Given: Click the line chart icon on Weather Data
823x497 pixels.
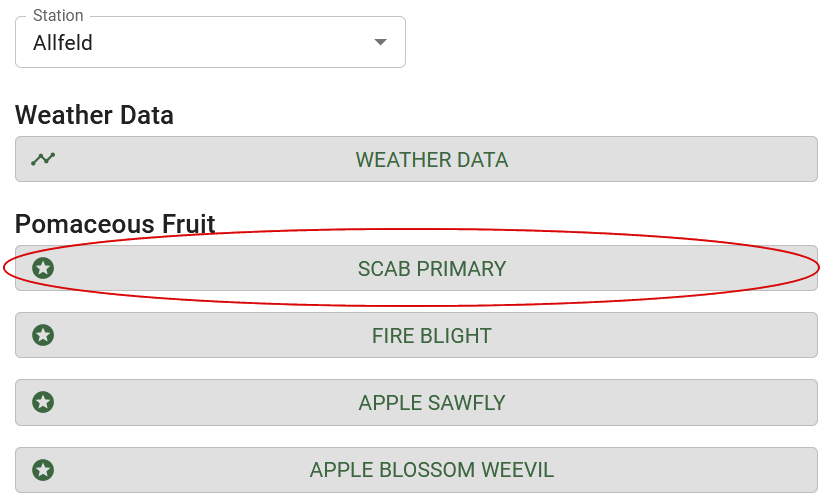Looking at the screenshot, I should [43, 158].
